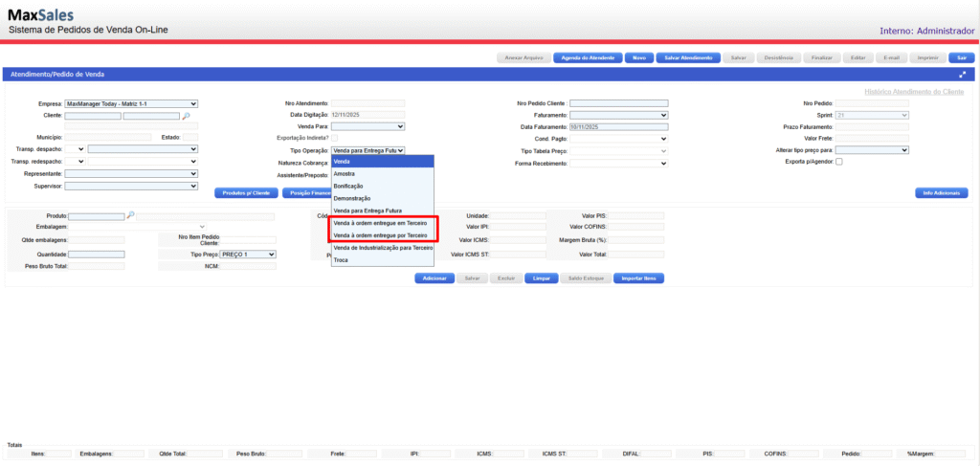This screenshot has height=466, width=980.
Task: Expand the Tipo Preço dropdown
Action: click(247, 255)
